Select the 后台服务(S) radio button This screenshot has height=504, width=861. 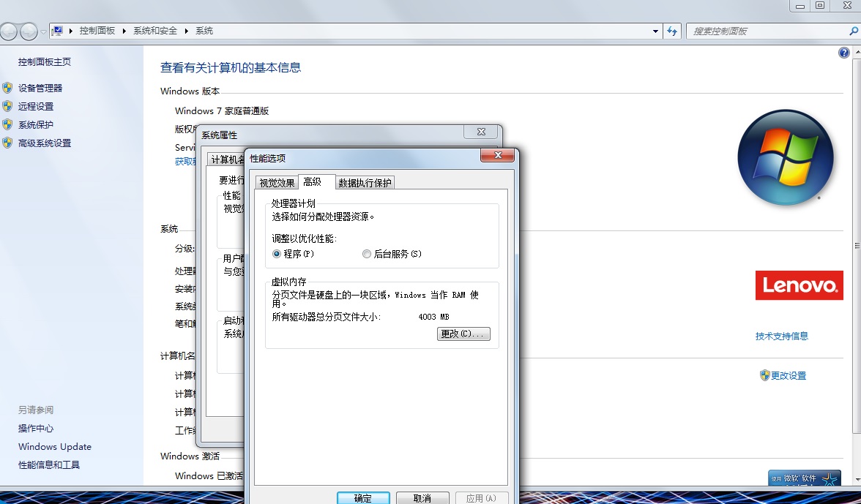coord(366,254)
